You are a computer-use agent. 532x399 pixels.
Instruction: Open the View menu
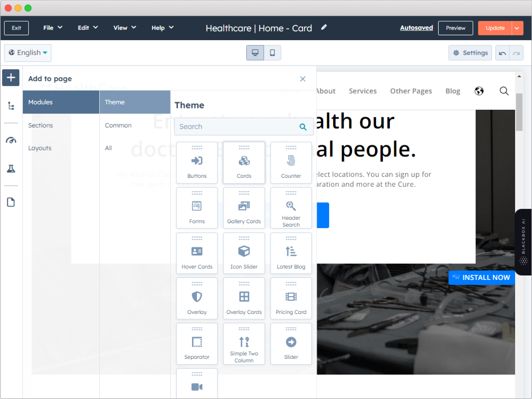click(x=124, y=28)
